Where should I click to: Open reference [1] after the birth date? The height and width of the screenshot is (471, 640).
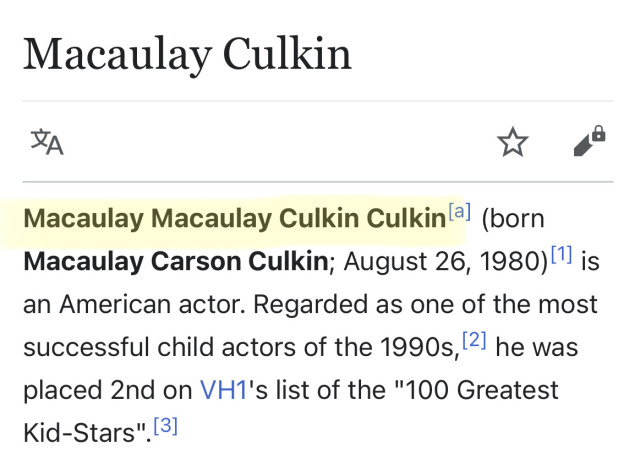point(562,254)
